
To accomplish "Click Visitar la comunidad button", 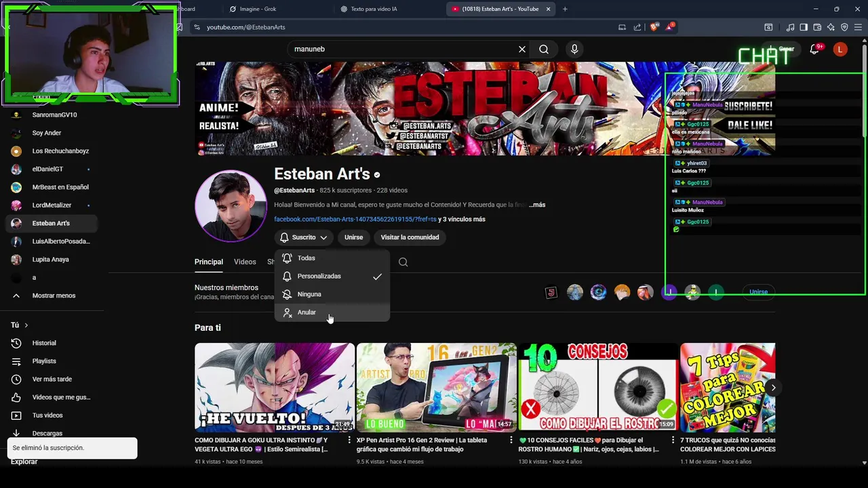I will coord(410,237).
